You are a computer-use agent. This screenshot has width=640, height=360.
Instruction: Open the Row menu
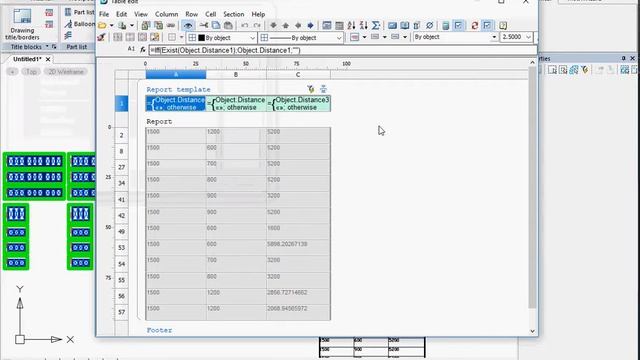coord(191,14)
